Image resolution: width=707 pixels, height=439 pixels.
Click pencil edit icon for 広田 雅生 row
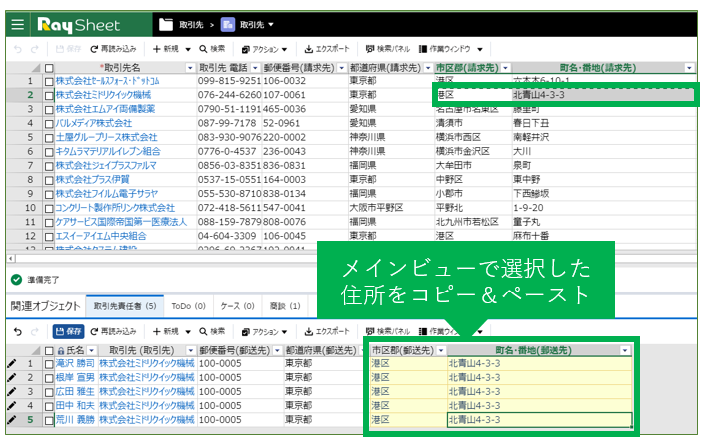12,391
